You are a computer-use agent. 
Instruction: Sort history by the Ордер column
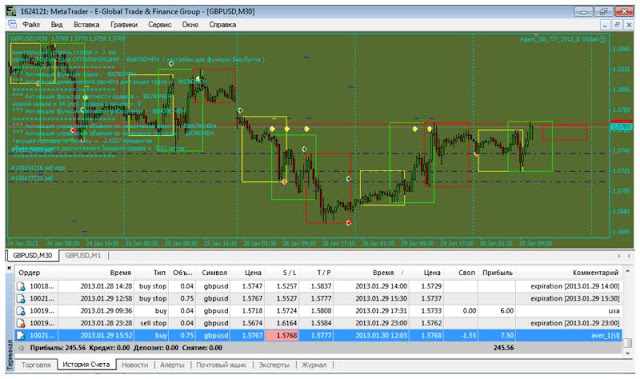pyautogui.click(x=37, y=273)
